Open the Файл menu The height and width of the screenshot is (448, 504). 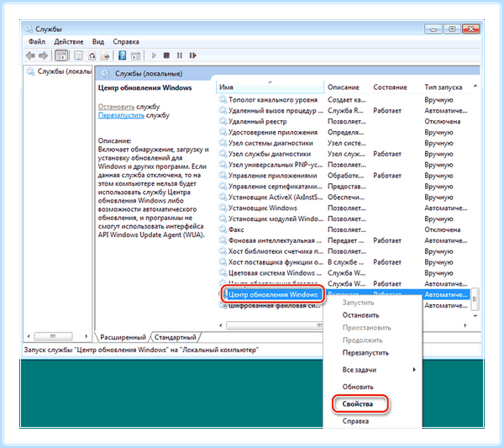point(37,42)
